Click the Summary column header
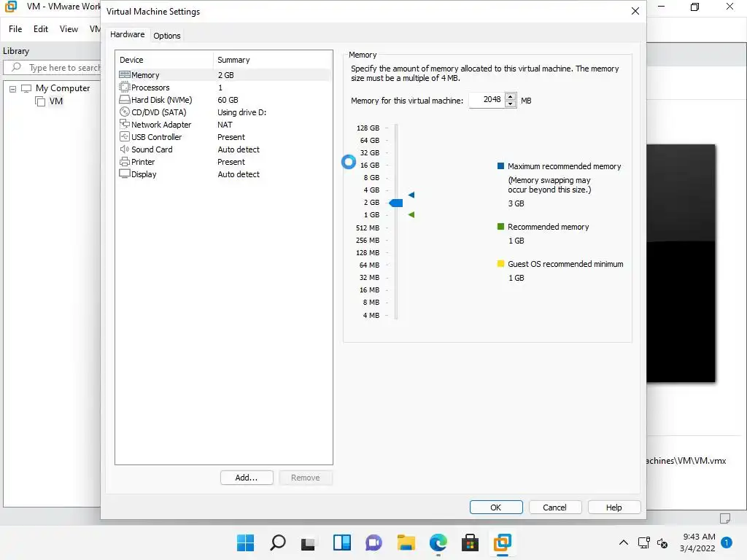The width and height of the screenshot is (747, 560). pyautogui.click(x=272, y=60)
